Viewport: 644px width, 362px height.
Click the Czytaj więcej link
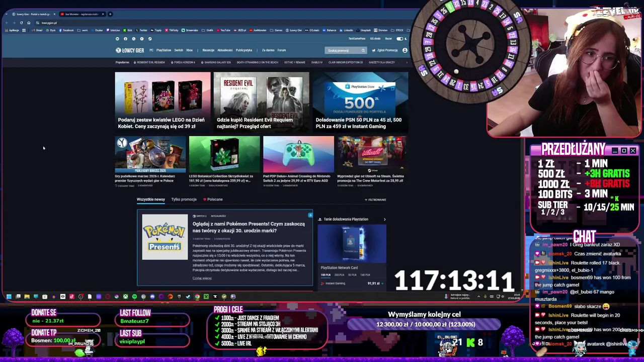tap(202, 278)
